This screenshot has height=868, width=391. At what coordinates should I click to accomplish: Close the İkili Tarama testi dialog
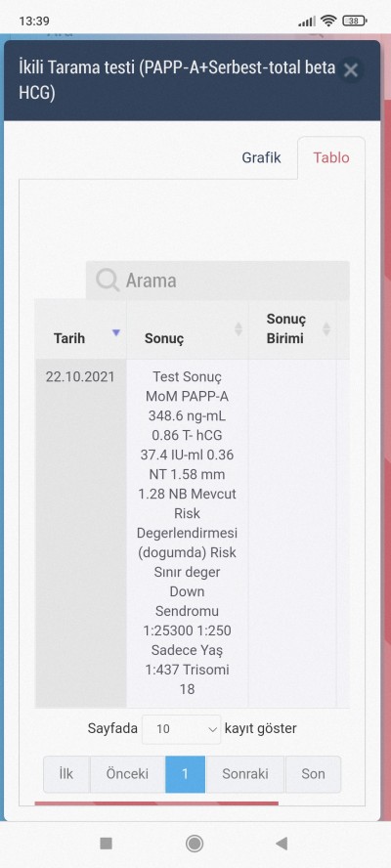click(x=351, y=70)
